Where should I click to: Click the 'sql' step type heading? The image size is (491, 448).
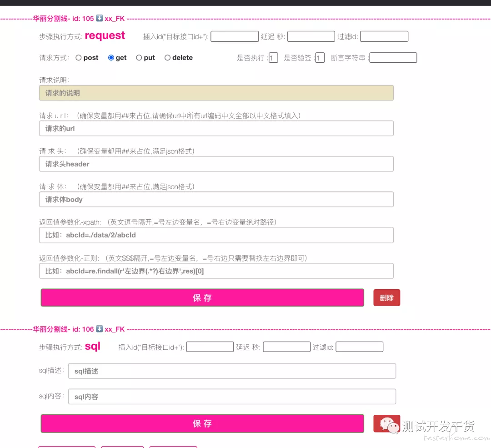tap(93, 346)
